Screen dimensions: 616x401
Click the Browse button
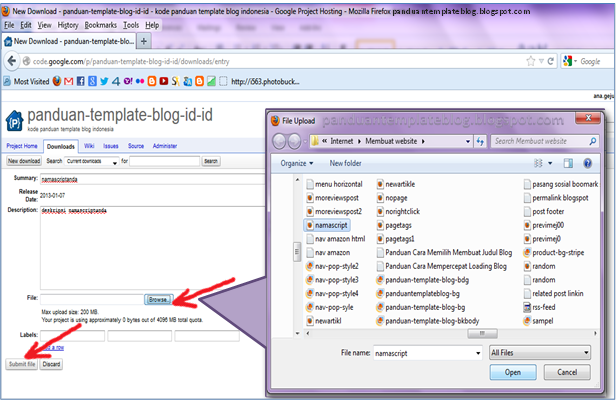pyautogui.click(x=158, y=299)
